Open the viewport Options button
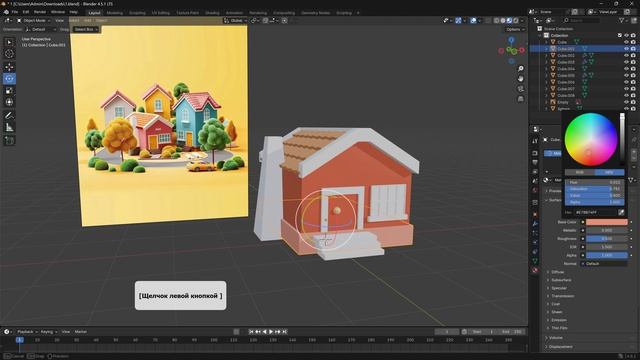640x360 pixels. (x=515, y=29)
